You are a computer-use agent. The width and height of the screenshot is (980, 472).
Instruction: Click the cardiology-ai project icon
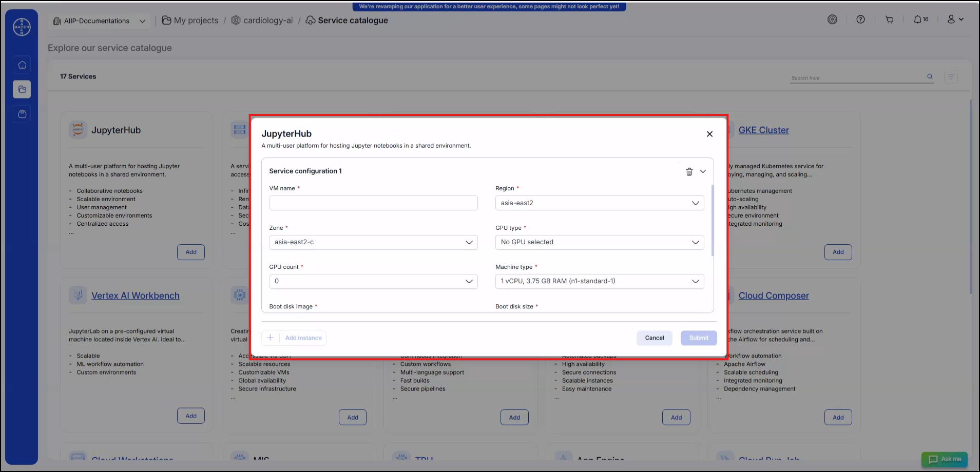[x=236, y=21]
